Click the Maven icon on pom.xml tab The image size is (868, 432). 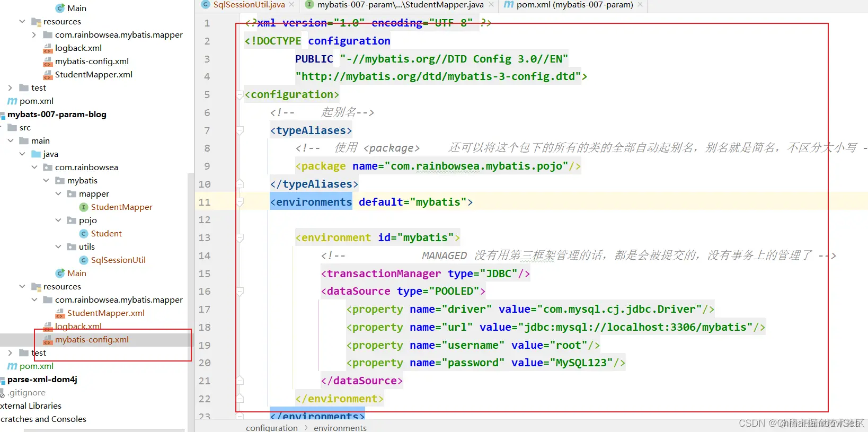point(509,5)
